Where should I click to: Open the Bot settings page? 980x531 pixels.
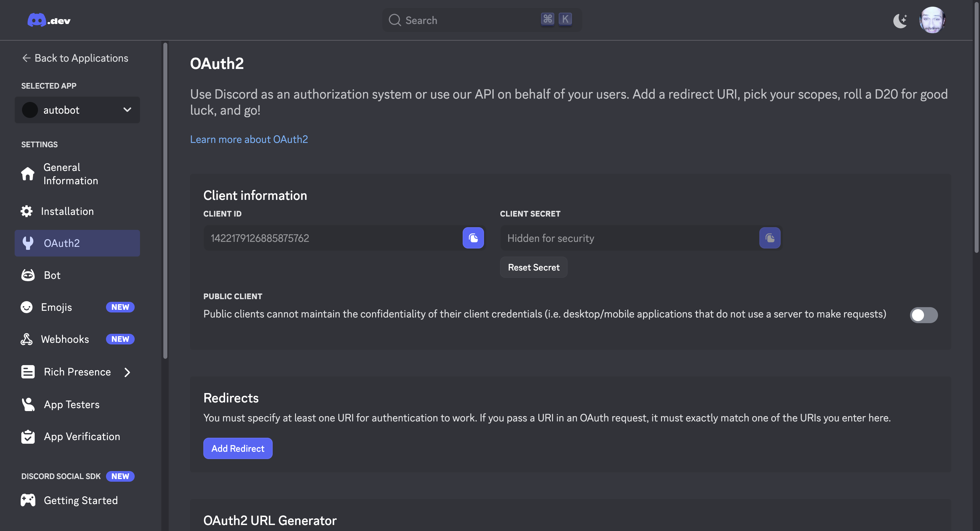[x=77, y=275]
